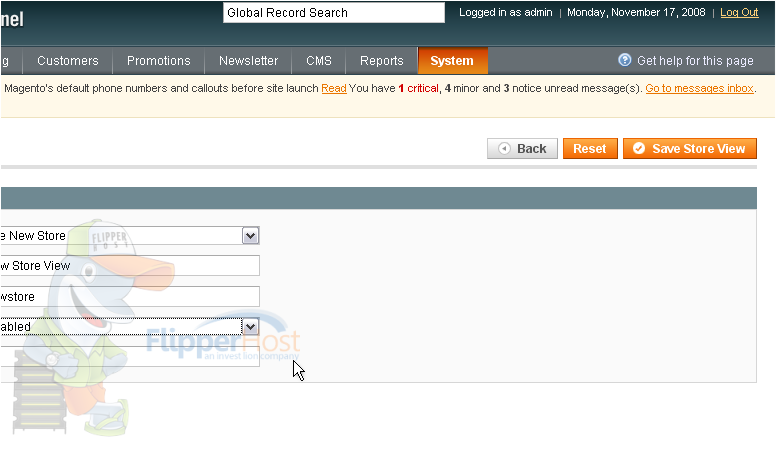The image size is (776, 450).
Task: Expand the New Store dropdown
Action: point(250,236)
